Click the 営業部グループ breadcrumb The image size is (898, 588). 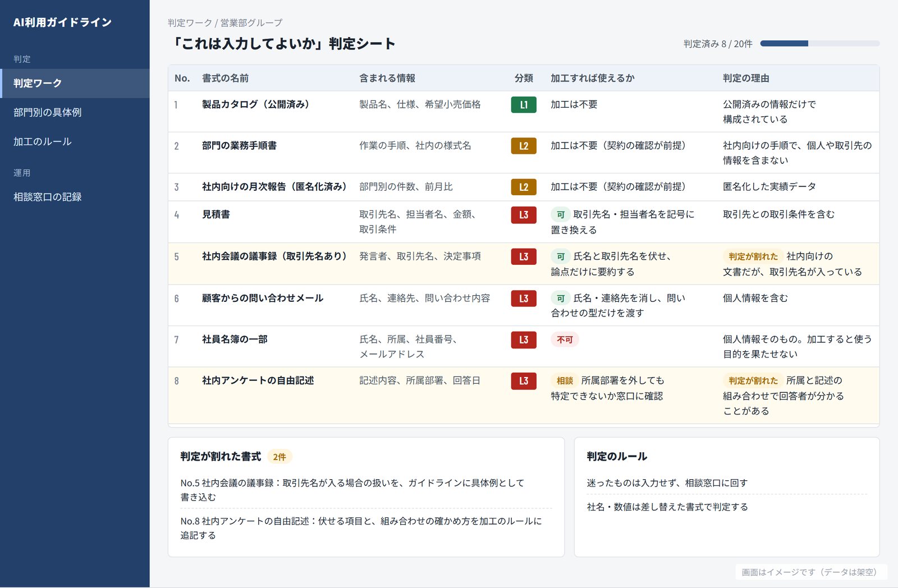(x=251, y=23)
